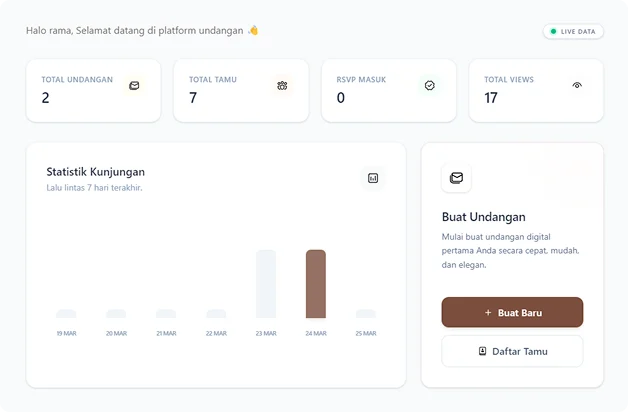Image resolution: width=628 pixels, height=412 pixels.
Task: Open the Total Views stat card
Action: (x=535, y=91)
